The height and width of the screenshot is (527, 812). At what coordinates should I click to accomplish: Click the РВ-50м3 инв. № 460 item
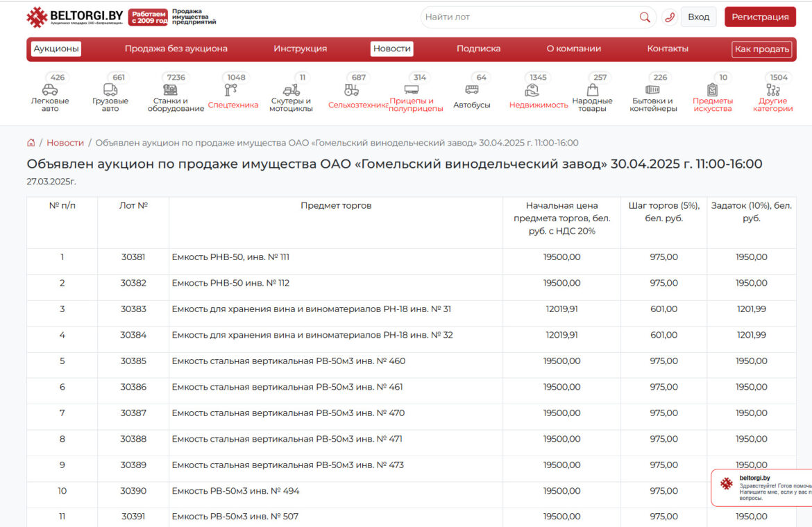tap(289, 361)
